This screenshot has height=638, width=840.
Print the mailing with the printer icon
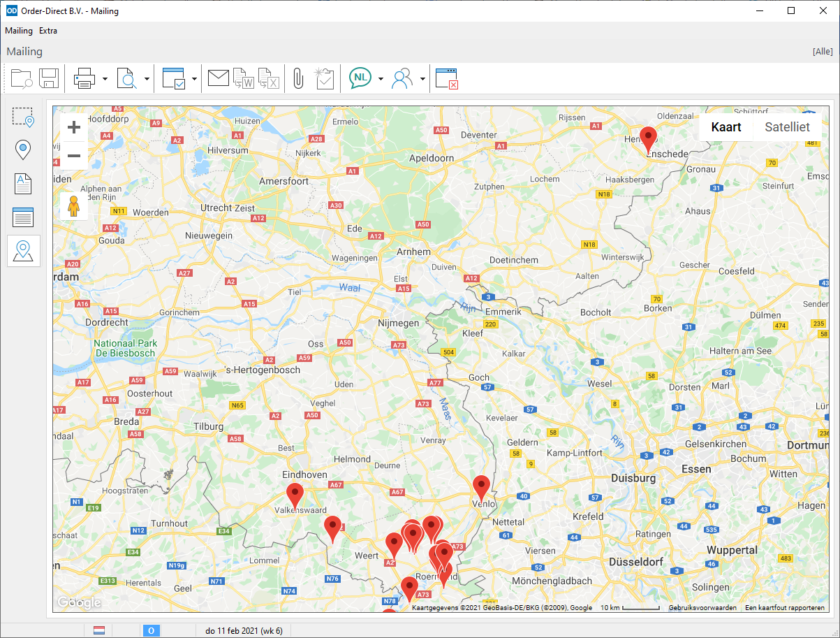84,78
